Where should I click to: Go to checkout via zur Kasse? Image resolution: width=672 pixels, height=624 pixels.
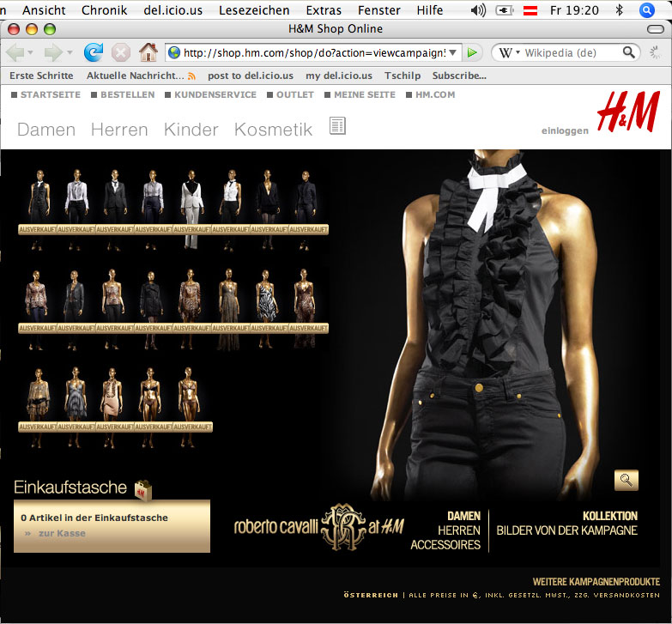click(x=62, y=533)
